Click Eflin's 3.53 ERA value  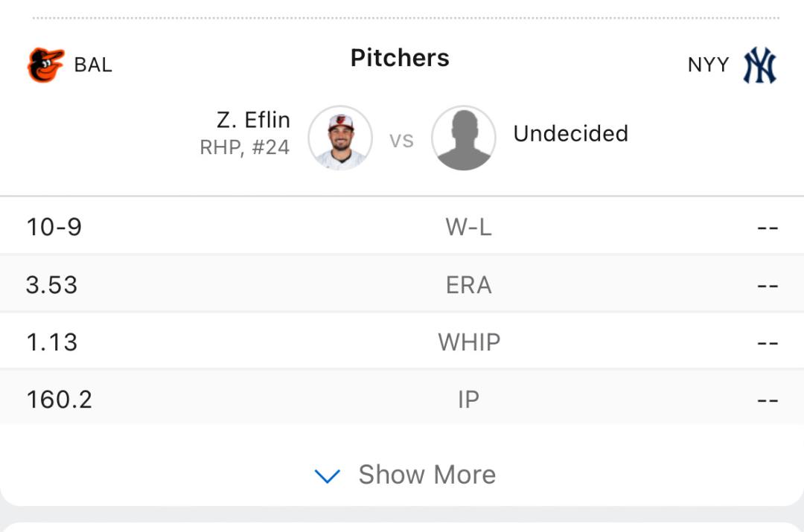point(52,285)
